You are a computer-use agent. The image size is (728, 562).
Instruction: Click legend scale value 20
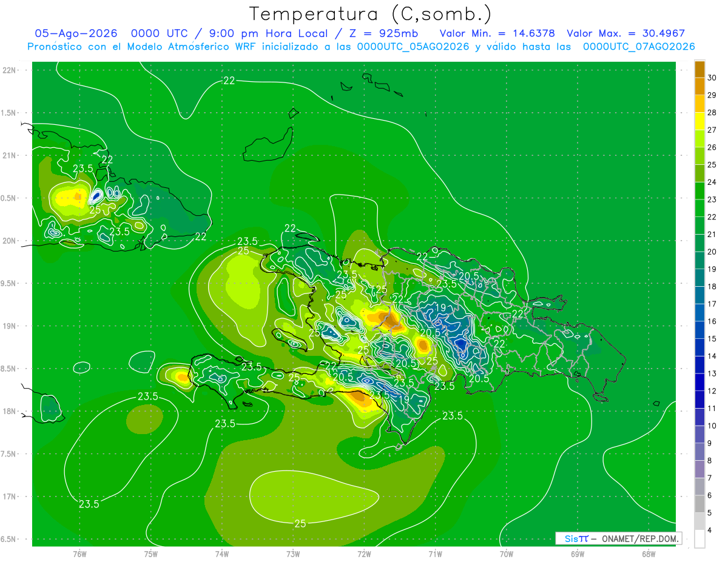712,252
